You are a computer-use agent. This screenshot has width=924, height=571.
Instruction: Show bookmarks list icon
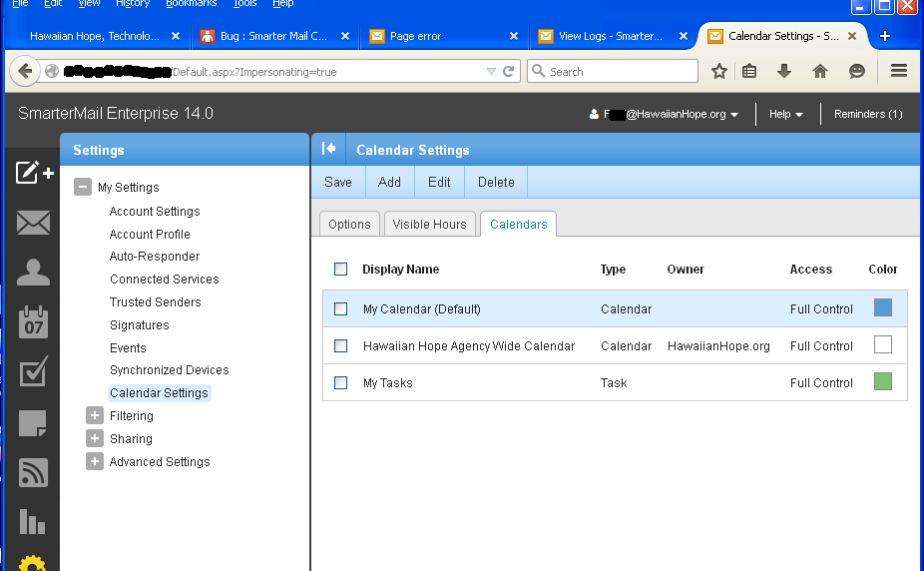749,72
